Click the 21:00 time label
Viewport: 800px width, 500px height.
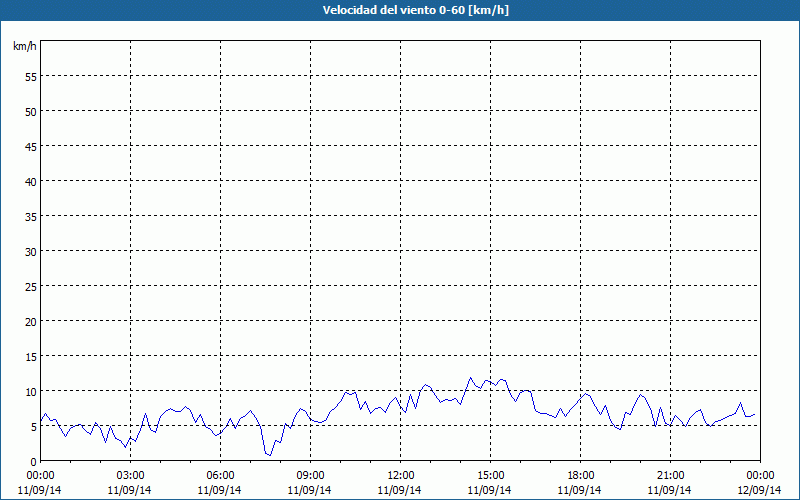pyautogui.click(x=670, y=475)
